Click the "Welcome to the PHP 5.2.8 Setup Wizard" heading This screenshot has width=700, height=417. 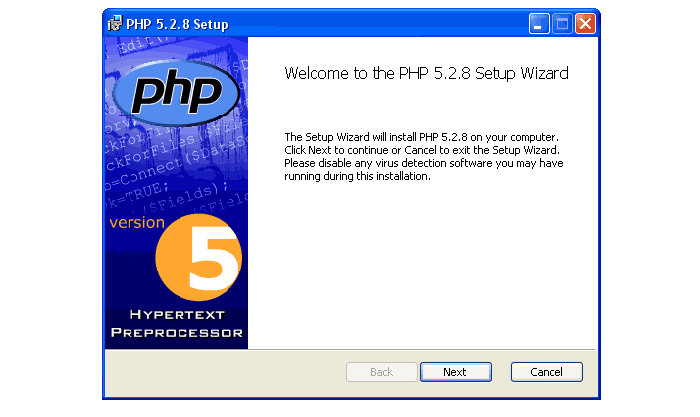point(426,73)
